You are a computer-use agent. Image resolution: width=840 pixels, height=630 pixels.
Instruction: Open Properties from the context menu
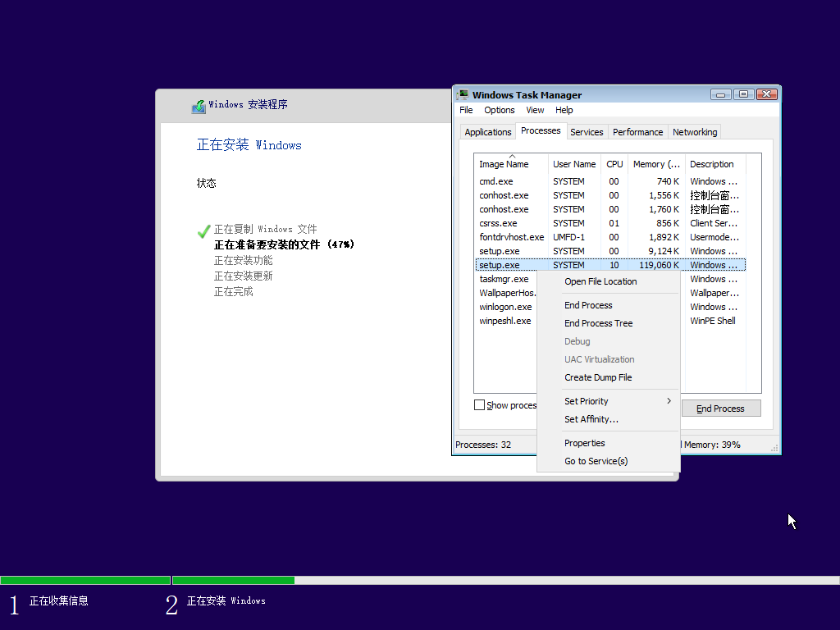[x=609, y=442]
